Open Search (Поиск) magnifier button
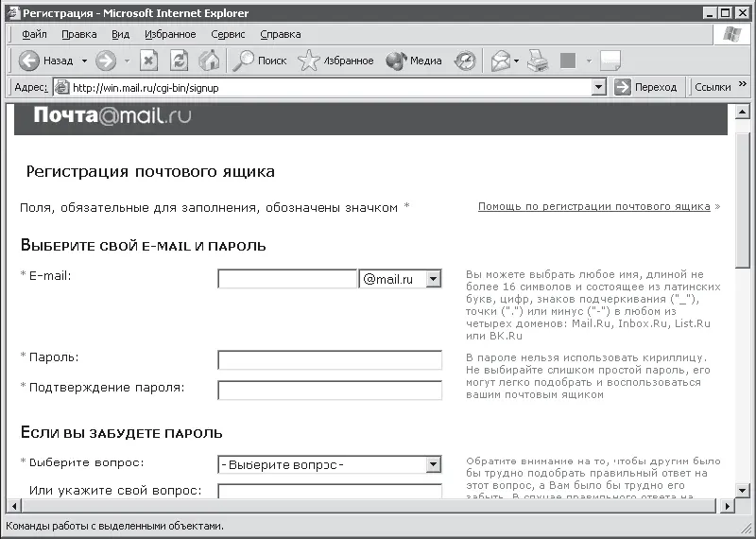756x539 pixels. pos(259,61)
